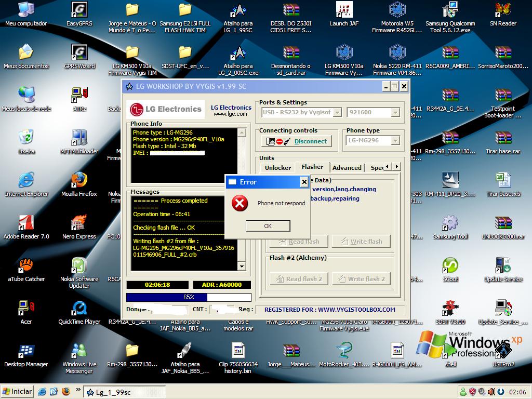Switch to the Unlocker tab

click(x=277, y=168)
